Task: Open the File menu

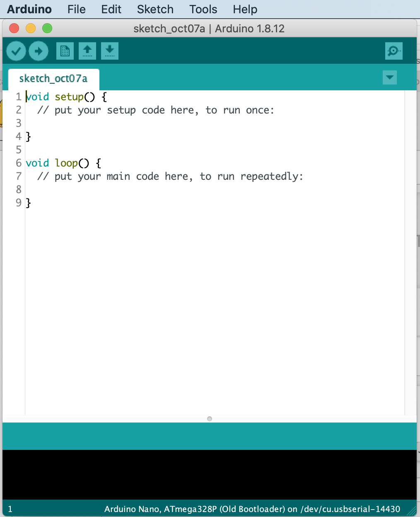Action: click(x=77, y=9)
